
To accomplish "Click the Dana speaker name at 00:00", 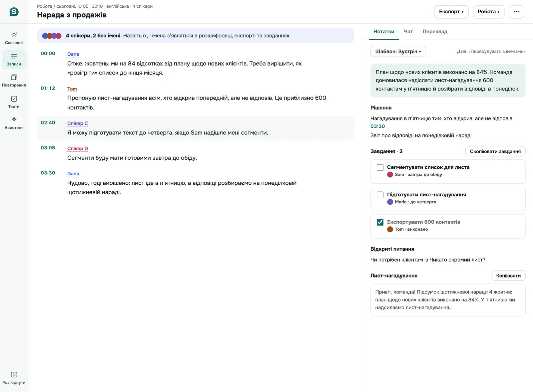I will [x=73, y=54].
